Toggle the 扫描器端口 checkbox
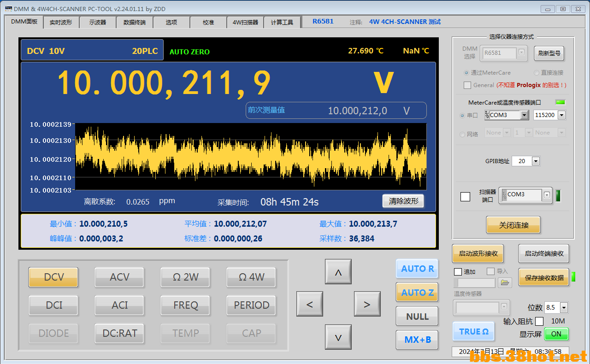Screen dimensions: 590x364 (x=466, y=197)
